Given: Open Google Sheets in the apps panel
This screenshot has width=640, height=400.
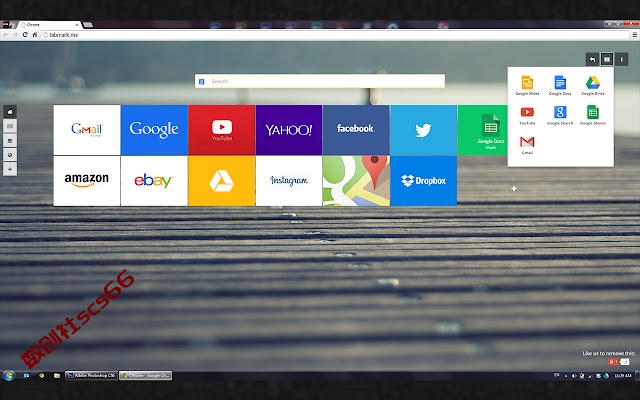Looking at the screenshot, I should [593, 115].
